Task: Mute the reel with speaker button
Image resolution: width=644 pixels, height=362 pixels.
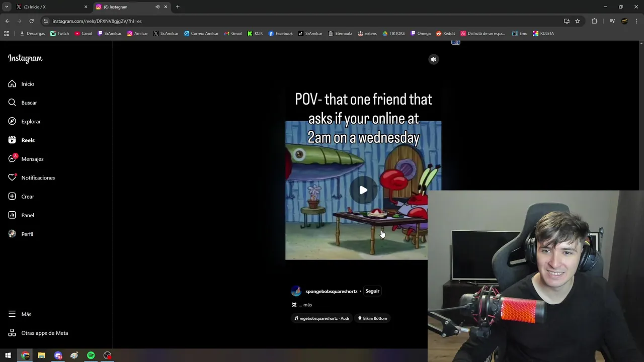Action: pos(434,59)
